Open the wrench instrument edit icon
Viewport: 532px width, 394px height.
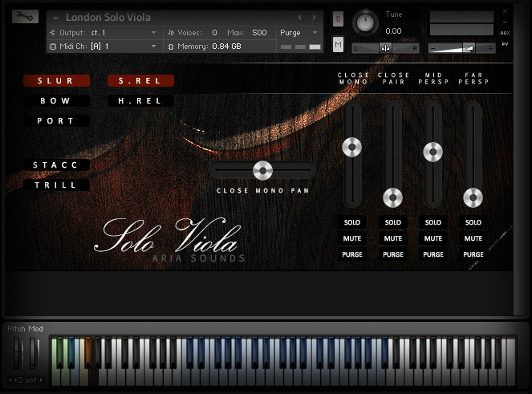pyautogui.click(x=25, y=16)
